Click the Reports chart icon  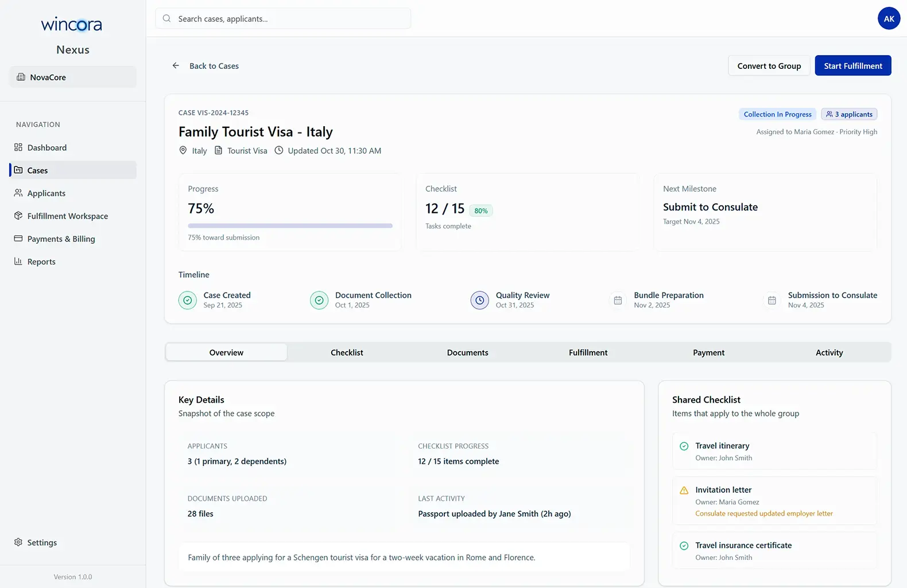pos(18,262)
